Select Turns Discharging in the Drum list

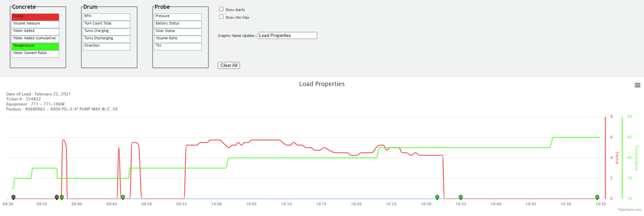coord(107,38)
